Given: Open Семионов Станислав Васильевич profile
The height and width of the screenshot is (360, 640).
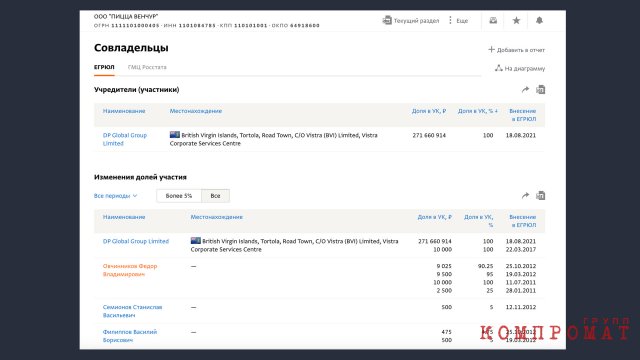Looking at the screenshot, I should click(132, 311).
